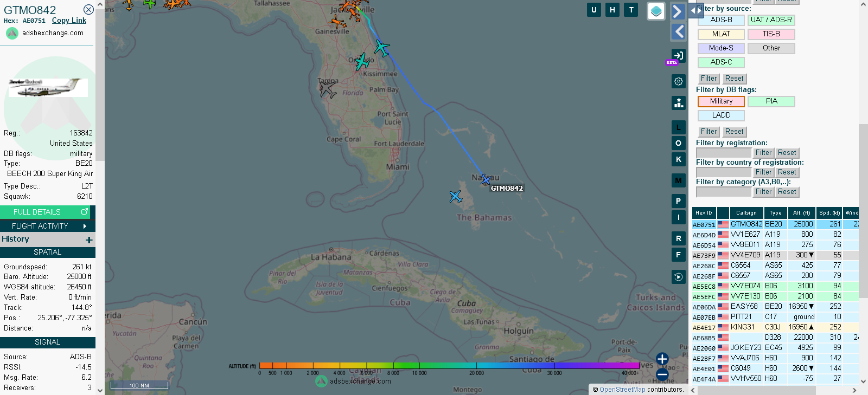The width and height of the screenshot is (868, 395).
Task: Select the Other source filter
Action: pyautogui.click(x=771, y=48)
